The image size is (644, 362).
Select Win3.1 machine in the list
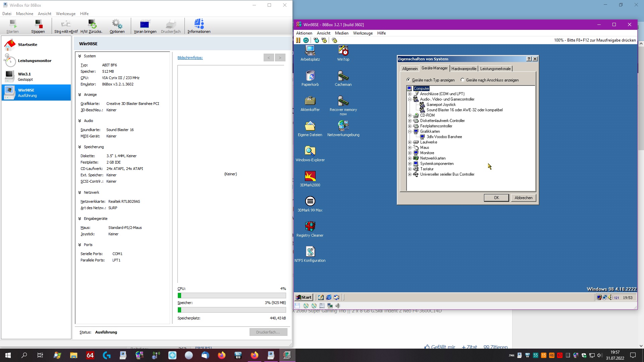(x=36, y=76)
